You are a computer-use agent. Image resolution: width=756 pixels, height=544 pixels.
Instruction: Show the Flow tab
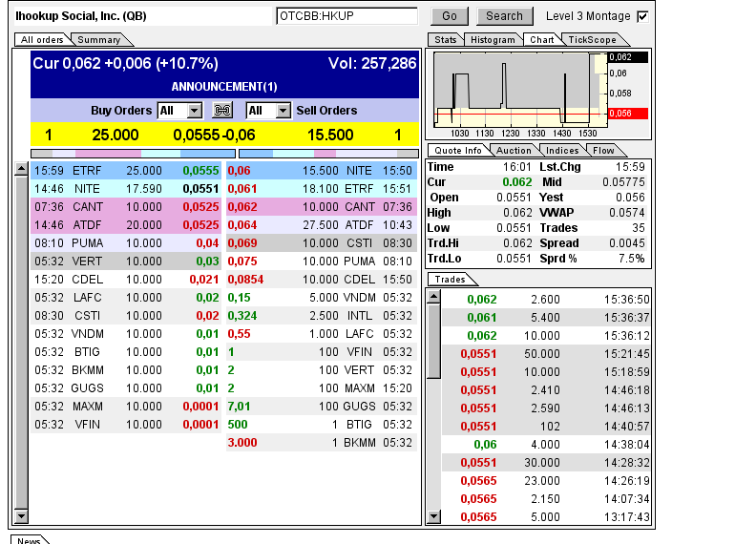603,151
